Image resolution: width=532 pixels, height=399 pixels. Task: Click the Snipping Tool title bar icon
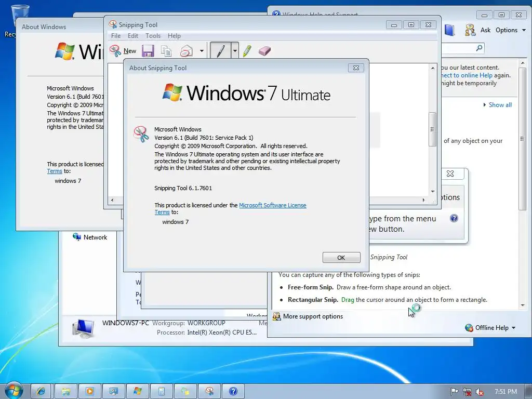coord(113,24)
